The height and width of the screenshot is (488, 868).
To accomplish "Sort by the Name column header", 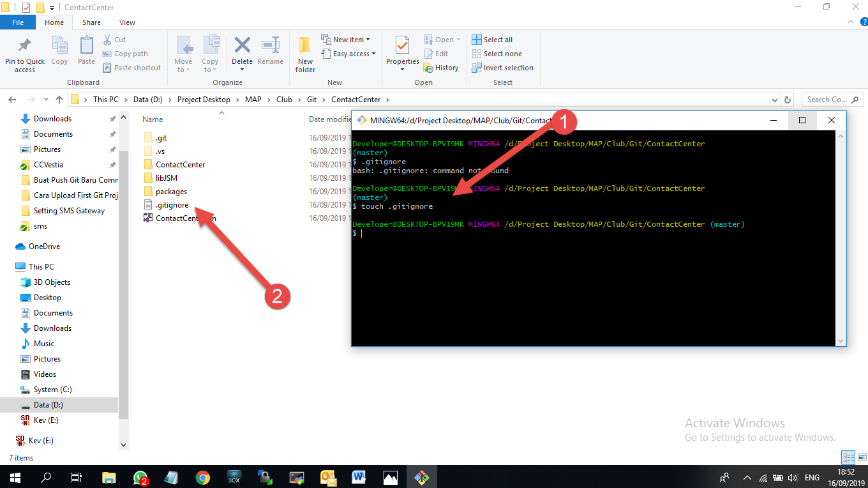I will [x=153, y=119].
